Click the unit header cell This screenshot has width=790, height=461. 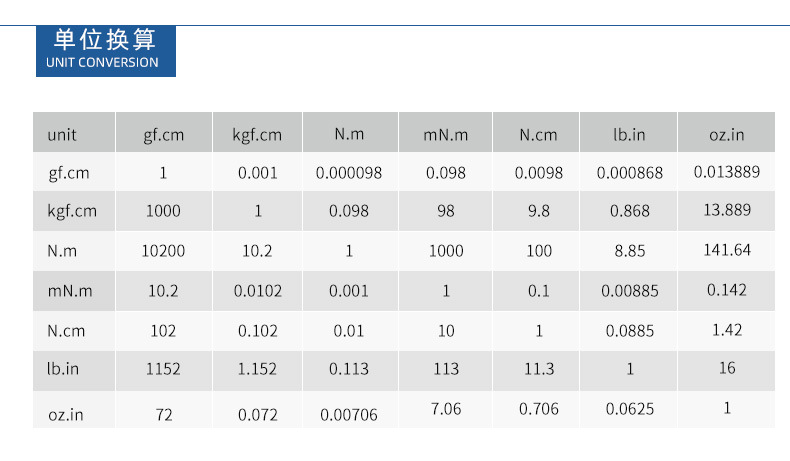point(74,132)
